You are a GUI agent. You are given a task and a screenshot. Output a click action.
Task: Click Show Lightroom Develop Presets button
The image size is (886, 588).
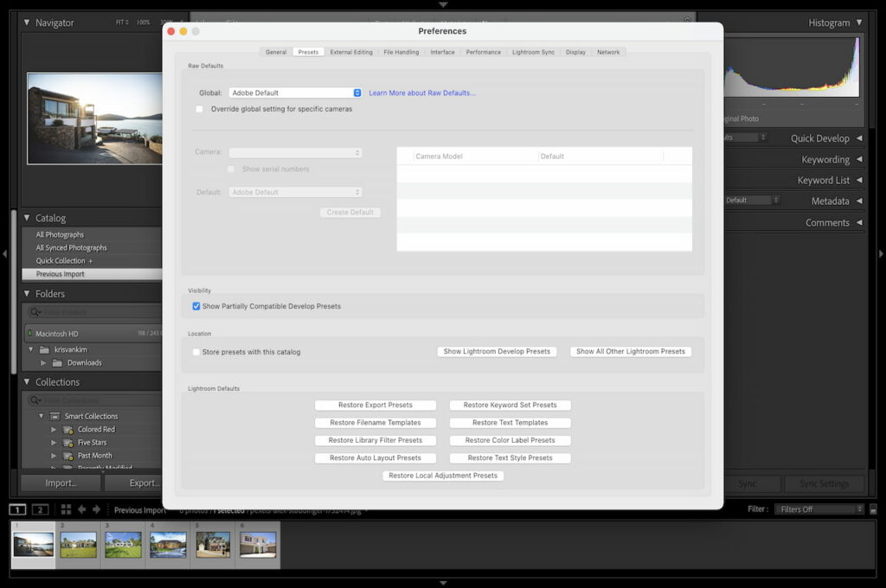[497, 351]
